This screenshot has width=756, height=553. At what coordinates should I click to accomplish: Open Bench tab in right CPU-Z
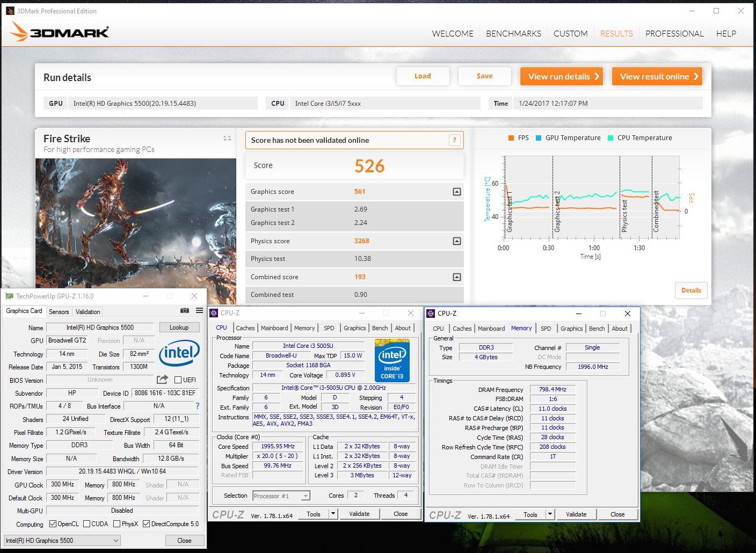click(597, 329)
